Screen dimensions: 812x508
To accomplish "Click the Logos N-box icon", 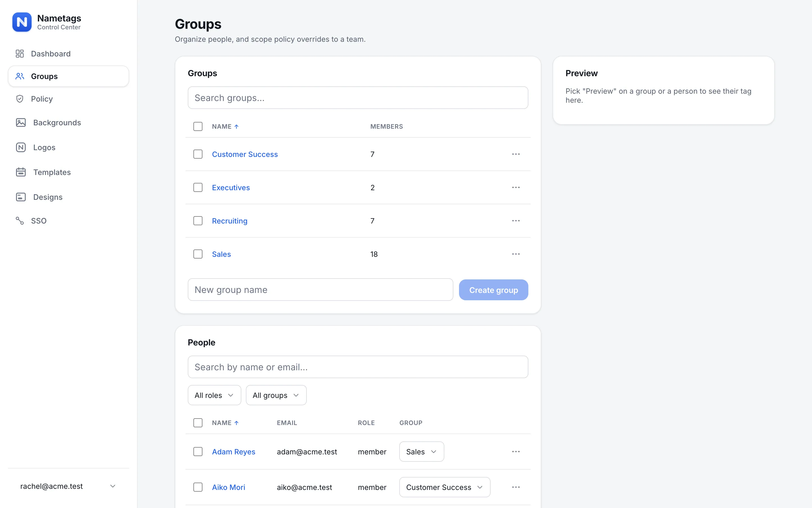I will click(21, 148).
